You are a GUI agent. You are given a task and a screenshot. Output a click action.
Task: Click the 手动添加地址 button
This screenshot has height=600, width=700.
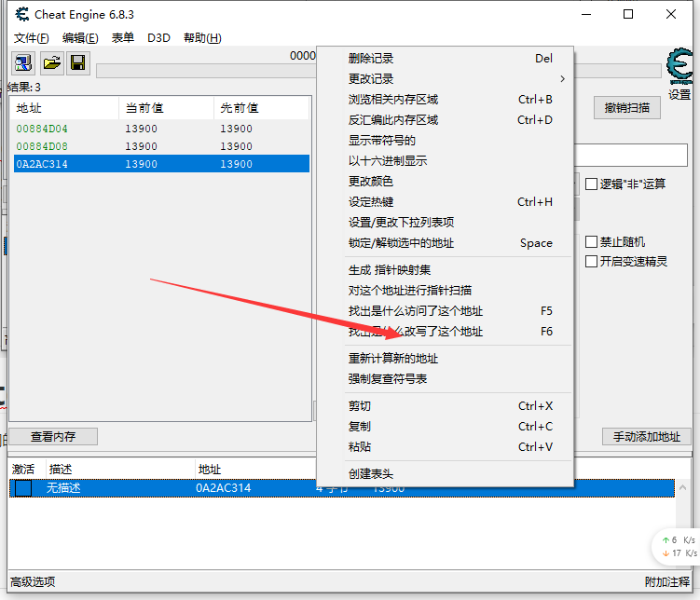coord(646,437)
